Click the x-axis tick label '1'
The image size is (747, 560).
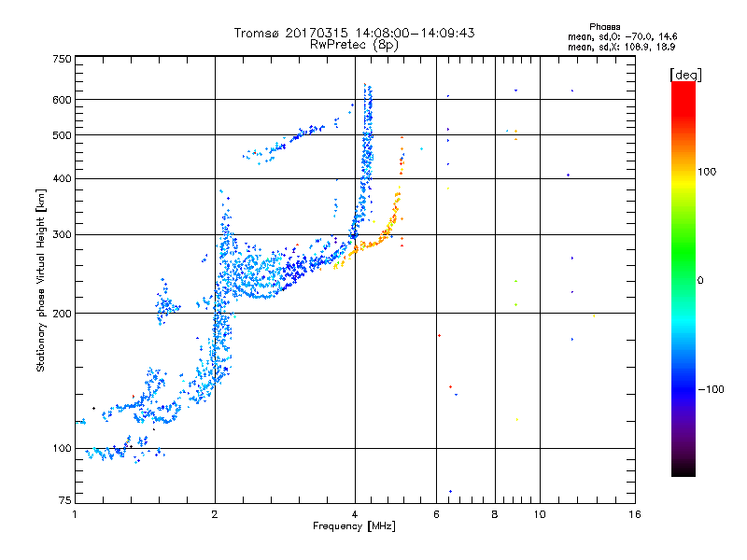(x=75, y=514)
